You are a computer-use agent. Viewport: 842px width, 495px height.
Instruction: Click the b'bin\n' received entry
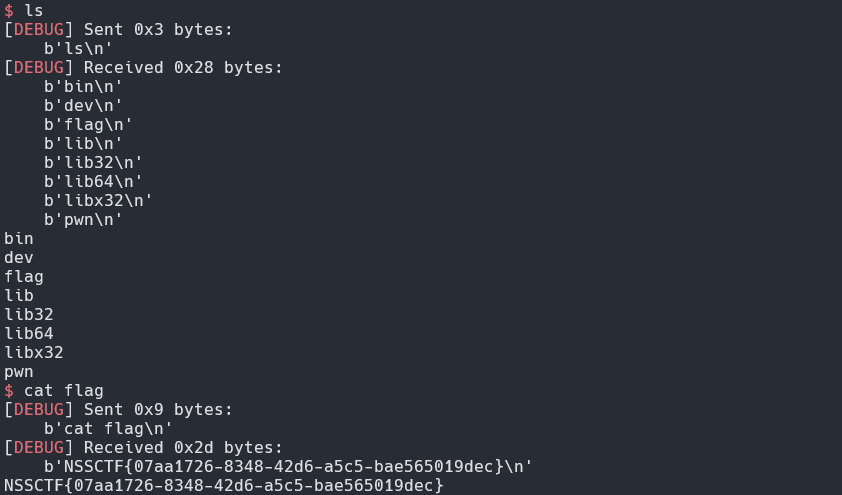coord(83,86)
